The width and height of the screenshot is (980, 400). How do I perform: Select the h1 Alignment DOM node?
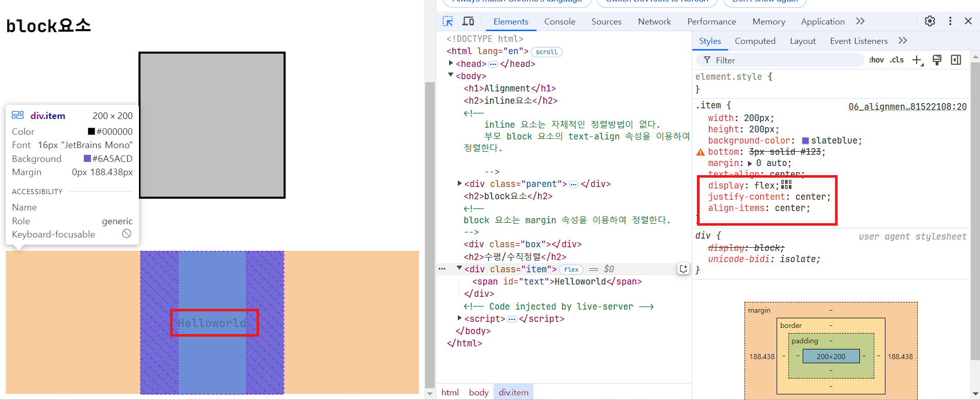tap(510, 88)
